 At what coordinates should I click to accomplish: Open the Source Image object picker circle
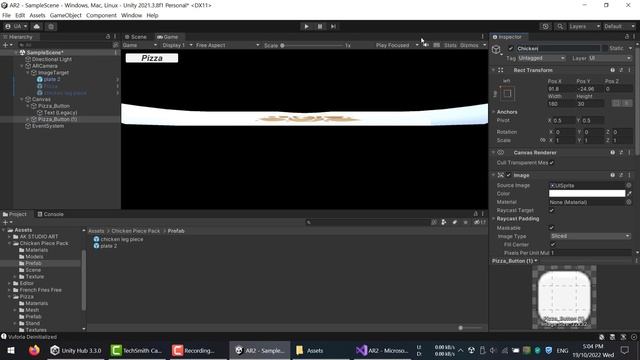(x=629, y=185)
